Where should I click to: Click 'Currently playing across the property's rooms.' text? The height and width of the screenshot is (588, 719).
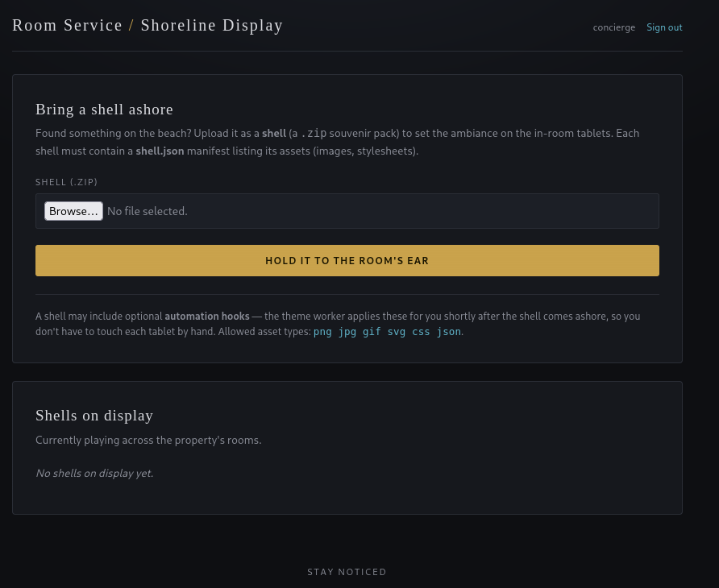click(148, 440)
